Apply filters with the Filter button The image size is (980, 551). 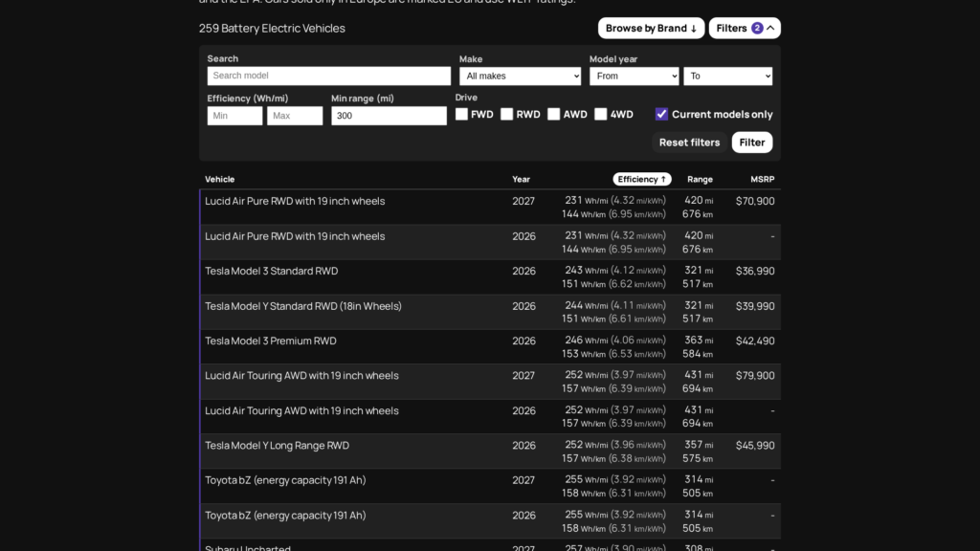(752, 143)
